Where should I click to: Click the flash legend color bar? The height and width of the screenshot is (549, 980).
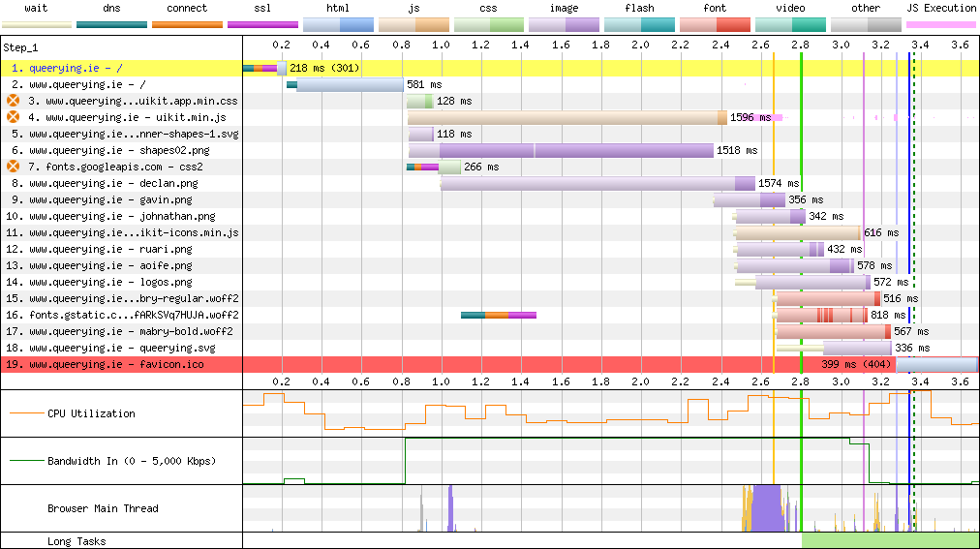639,25
